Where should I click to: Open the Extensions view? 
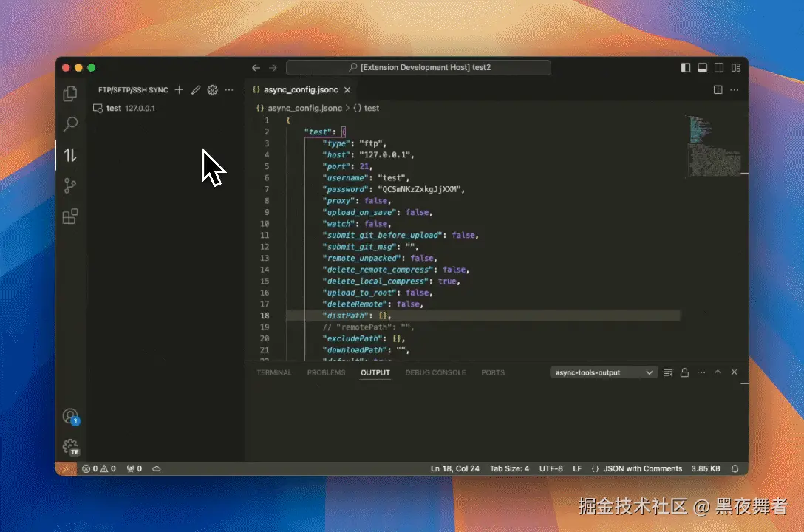coord(70,216)
